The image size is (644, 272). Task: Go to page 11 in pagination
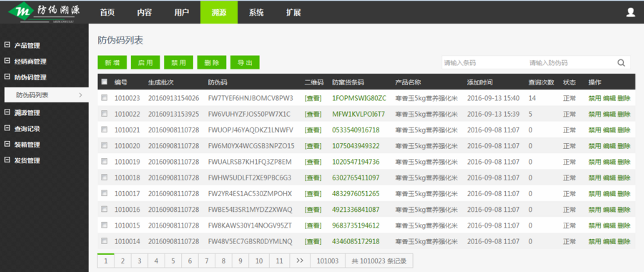pyautogui.click(x=279, y=261)
